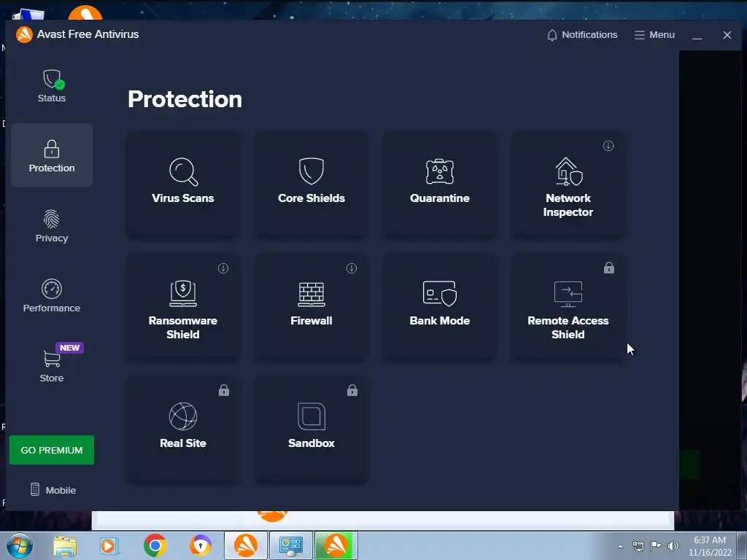Viewport: 747px width, 560px height.
Task: Open the Ransomware Shield tile
Action: [183, 308]
